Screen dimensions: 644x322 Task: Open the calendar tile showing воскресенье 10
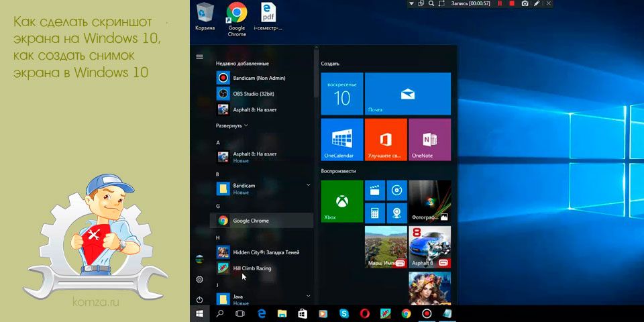click(341, 94)
